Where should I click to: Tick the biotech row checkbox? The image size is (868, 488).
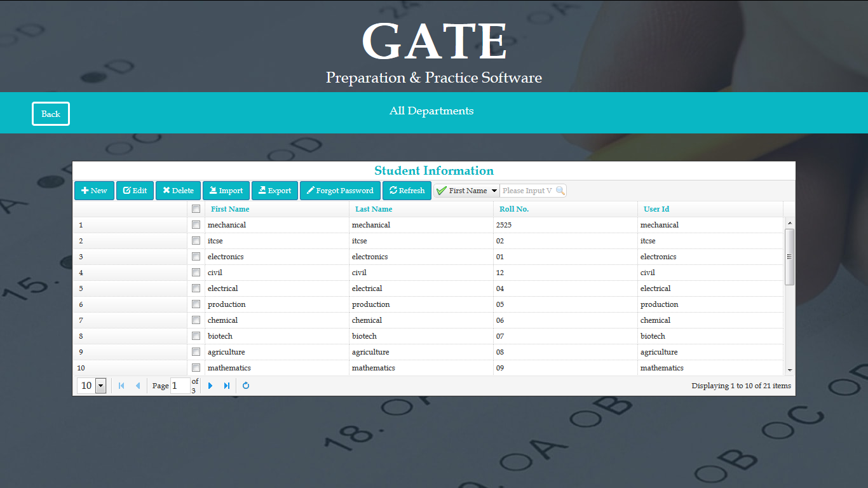196,336
